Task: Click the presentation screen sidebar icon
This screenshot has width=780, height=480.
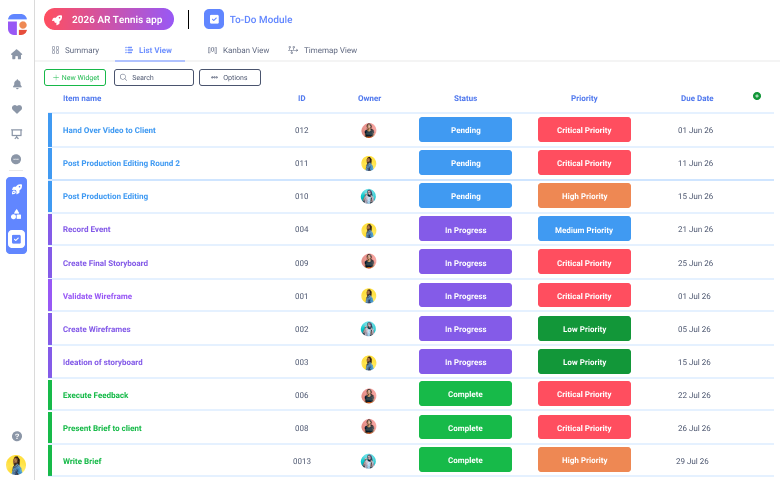Action: (x=16, y=134)
